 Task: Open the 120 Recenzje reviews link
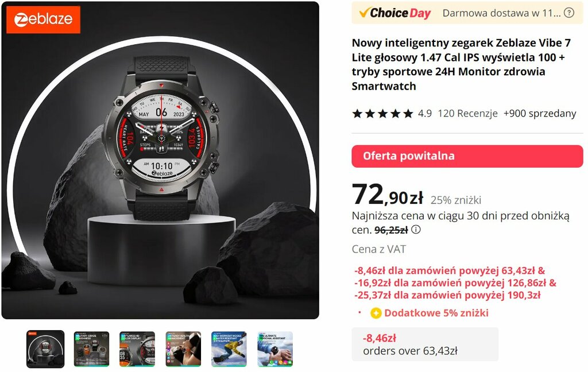pos(467,113)
